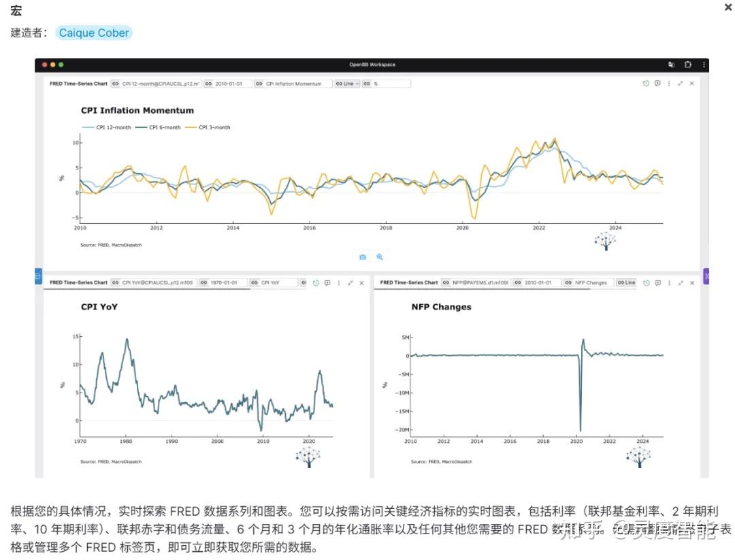This screenshot has width=735, height=560.
Task: Click the camera snapshot icon below CPI Inflation Momentum chart
Action: pos(363,257)
